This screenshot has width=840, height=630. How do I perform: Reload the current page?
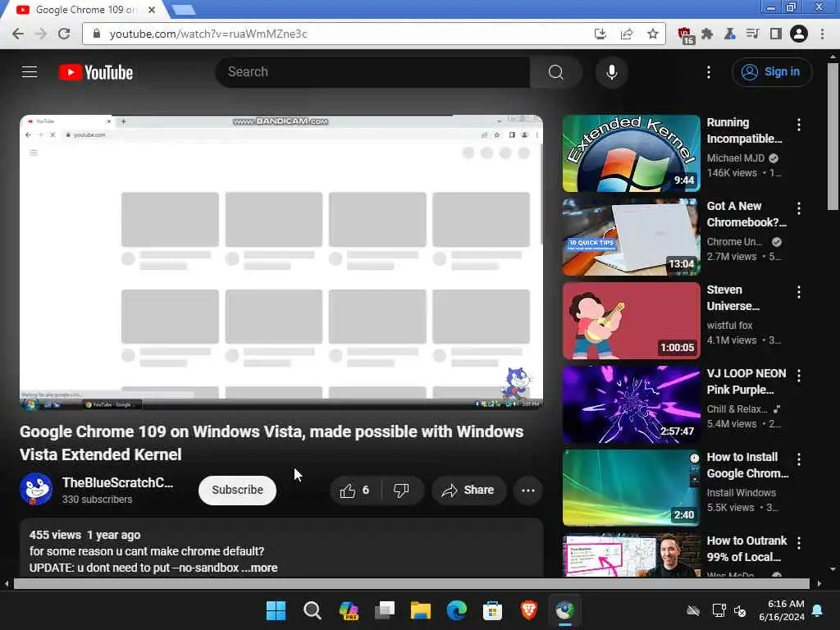pos(64,34)
